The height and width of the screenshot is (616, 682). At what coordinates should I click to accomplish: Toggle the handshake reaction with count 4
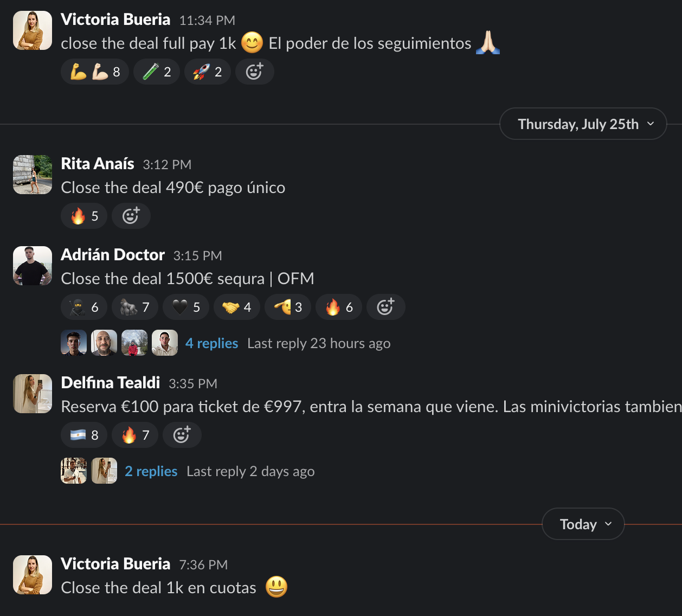[x=237, y=307]
